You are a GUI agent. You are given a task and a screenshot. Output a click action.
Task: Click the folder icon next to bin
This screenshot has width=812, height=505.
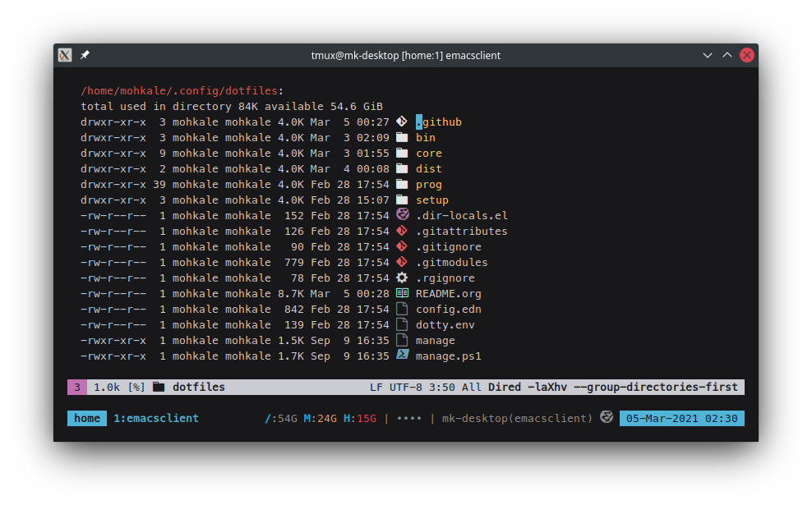402,137
